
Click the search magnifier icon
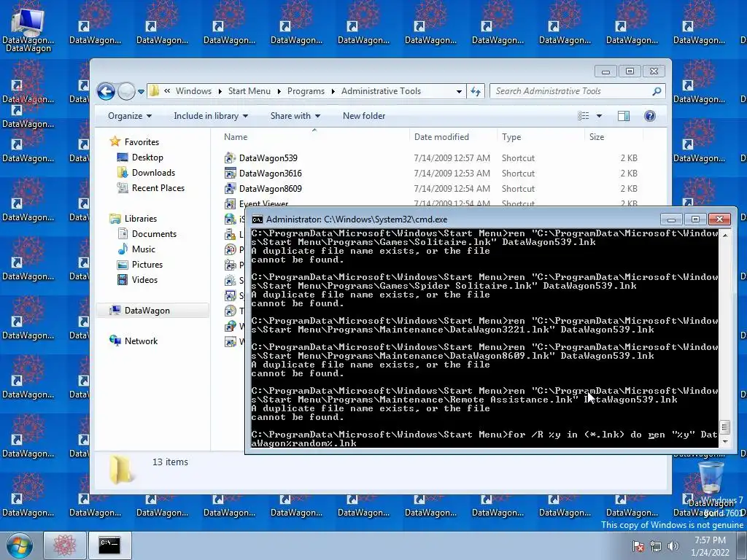pos(657,91)
